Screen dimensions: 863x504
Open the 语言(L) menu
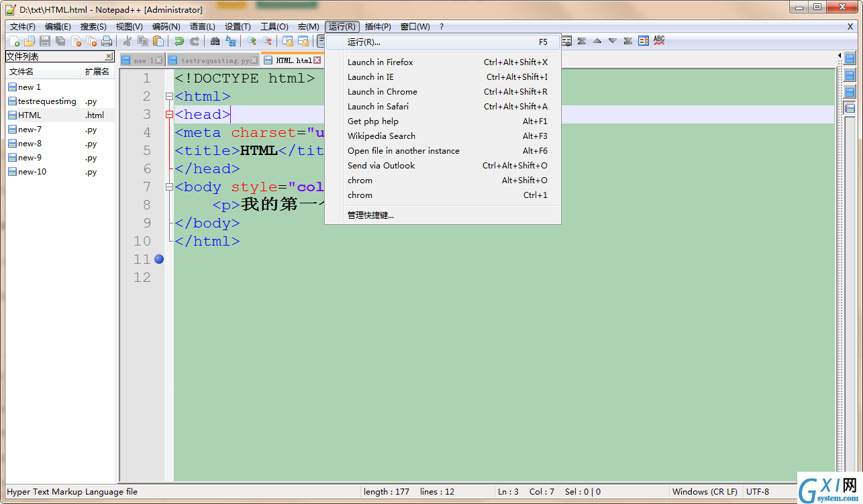[202, 27]
